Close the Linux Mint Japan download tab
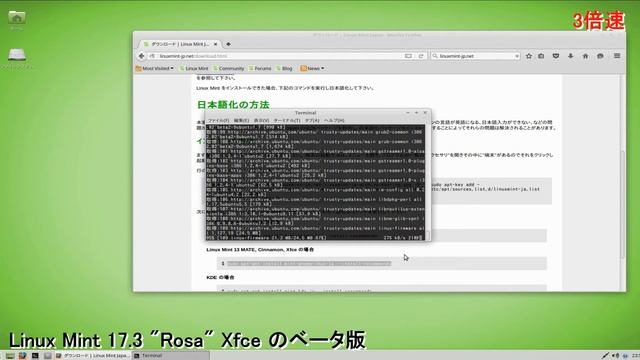This screenshot has width=640, height=360. [216, 44]
